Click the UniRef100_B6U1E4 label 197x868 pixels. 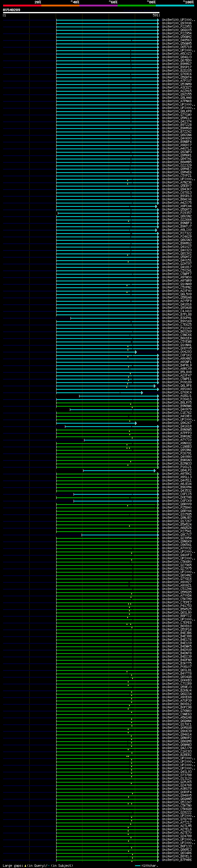[x=177, y=338]
